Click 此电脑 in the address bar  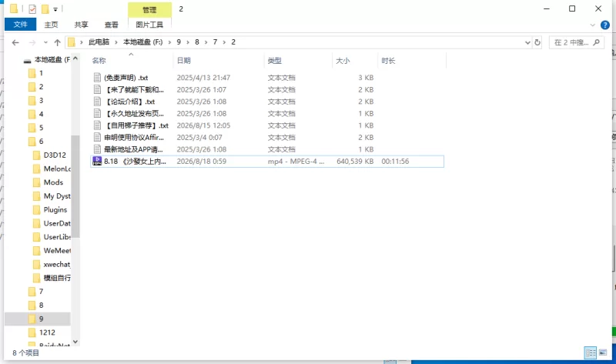(99, 42)
